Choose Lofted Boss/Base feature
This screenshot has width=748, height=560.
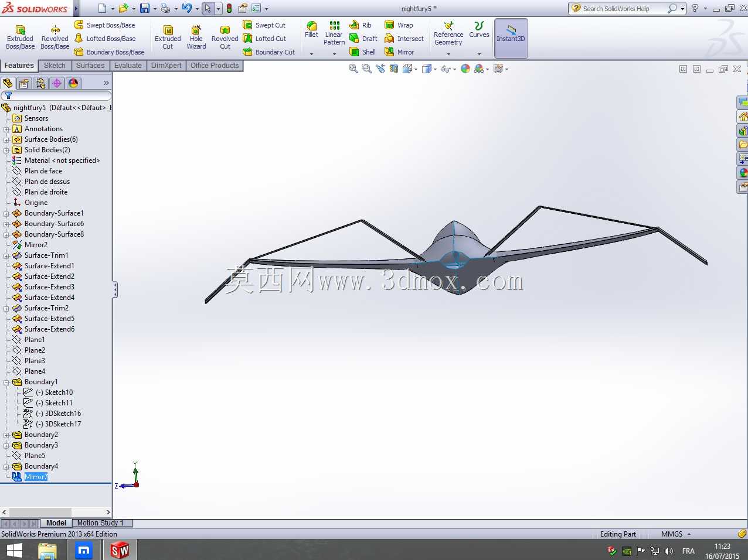(105, 39)
